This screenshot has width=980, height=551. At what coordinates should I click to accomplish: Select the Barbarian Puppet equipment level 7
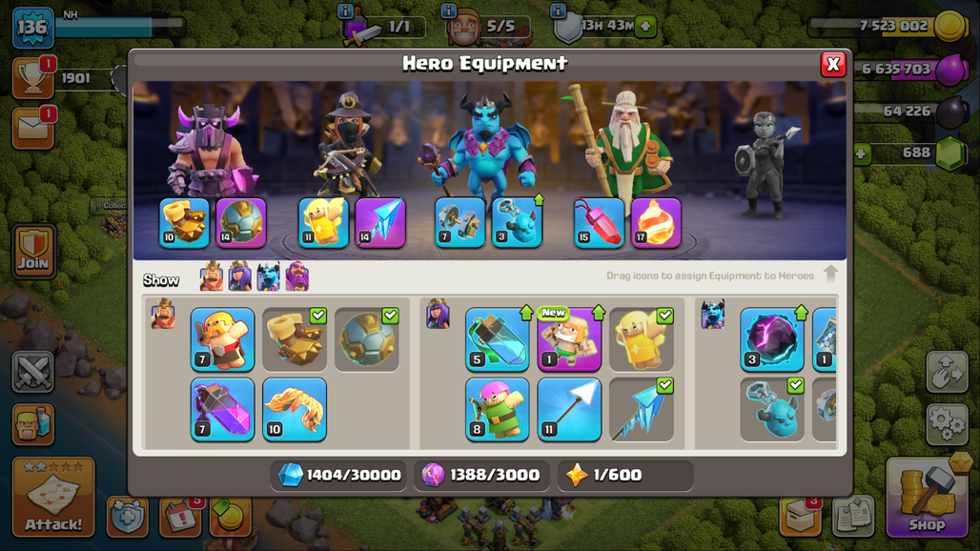(222, 339)
